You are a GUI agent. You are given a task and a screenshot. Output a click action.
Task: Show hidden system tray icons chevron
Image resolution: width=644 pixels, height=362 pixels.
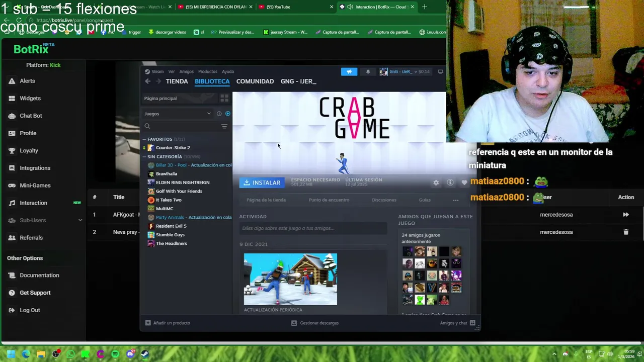554,354
